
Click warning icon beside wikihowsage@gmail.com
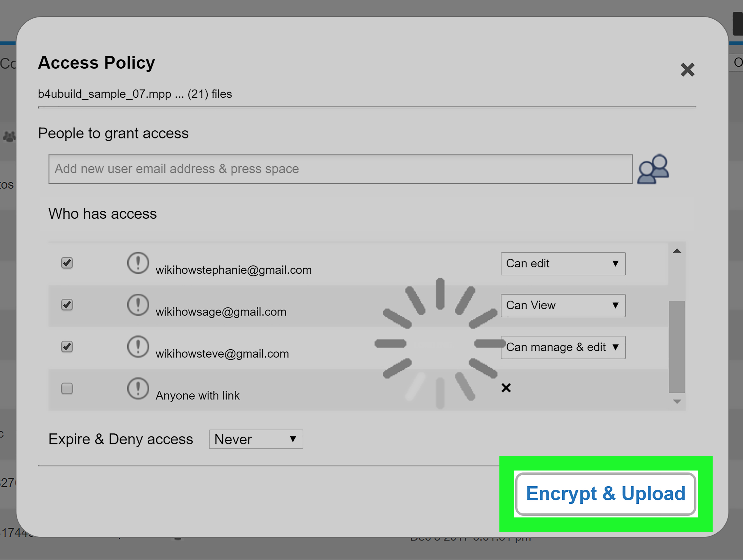tap(138, 305)
